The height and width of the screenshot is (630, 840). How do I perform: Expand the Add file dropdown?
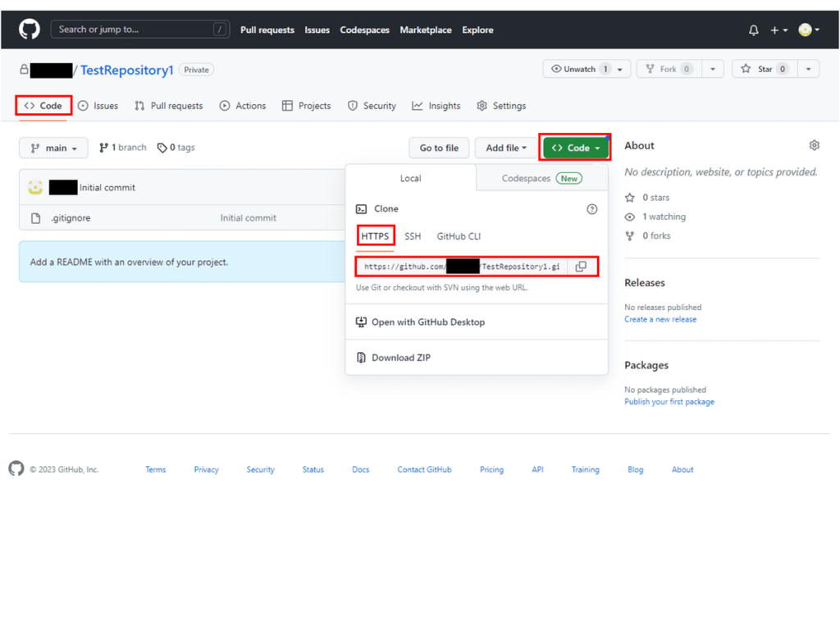click(505, 148)
